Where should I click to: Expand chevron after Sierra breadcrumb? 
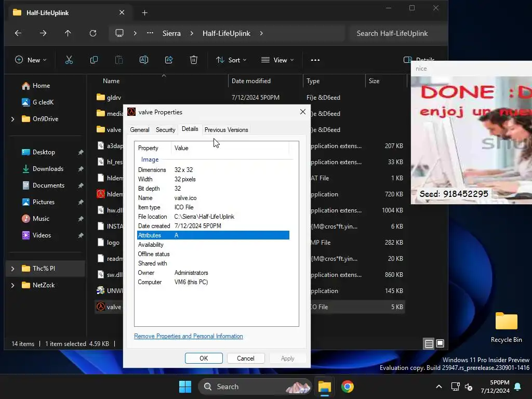click(192, 33)
